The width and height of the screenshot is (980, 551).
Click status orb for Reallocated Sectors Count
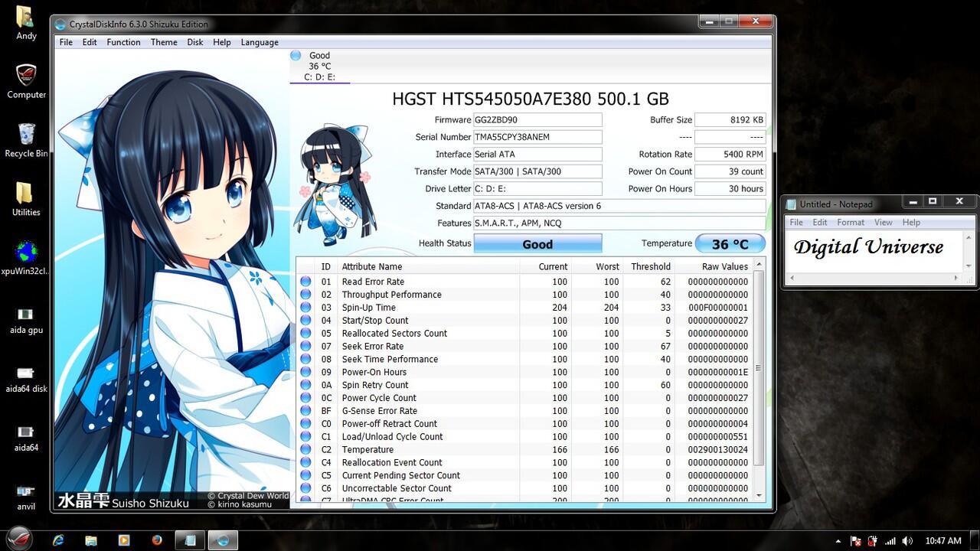[305, 334]
